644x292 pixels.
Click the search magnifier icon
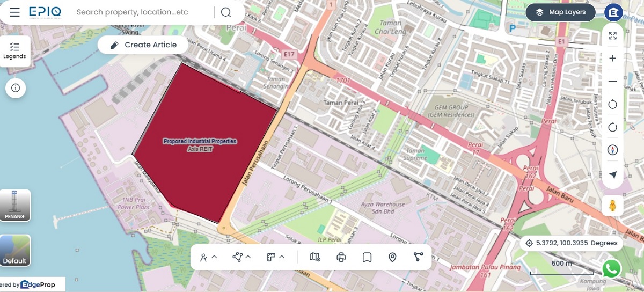pyautogui.click(x=226, y=12)
